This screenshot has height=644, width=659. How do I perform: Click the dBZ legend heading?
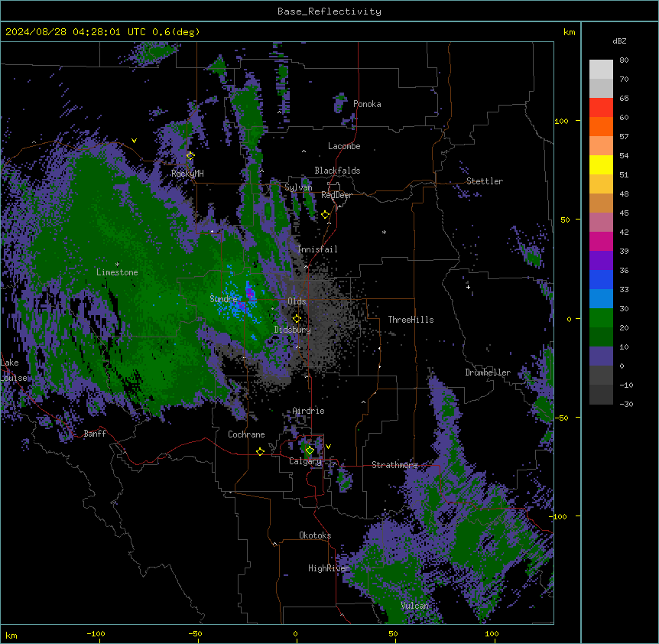pos(619,41)
